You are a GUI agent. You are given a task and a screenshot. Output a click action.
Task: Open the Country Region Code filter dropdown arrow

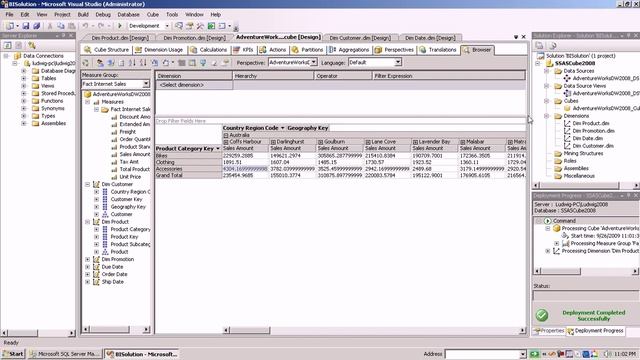(x=282, y=128)
